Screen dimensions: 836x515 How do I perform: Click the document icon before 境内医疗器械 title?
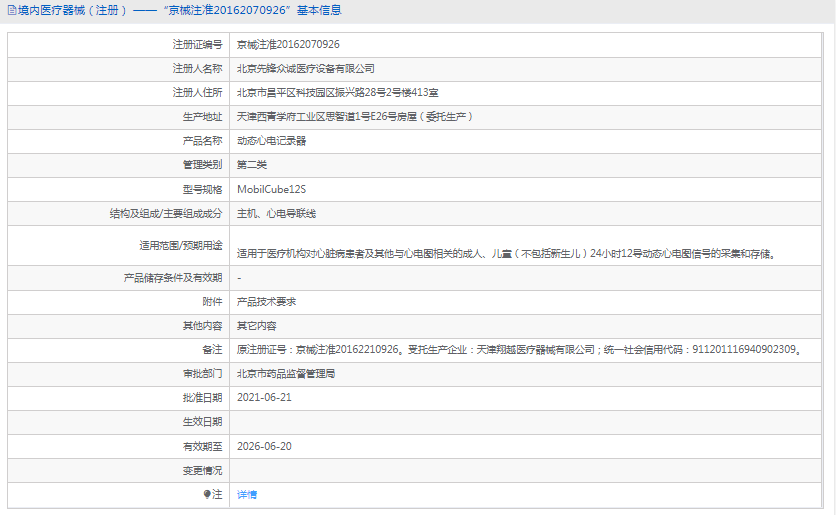(12, 10)
